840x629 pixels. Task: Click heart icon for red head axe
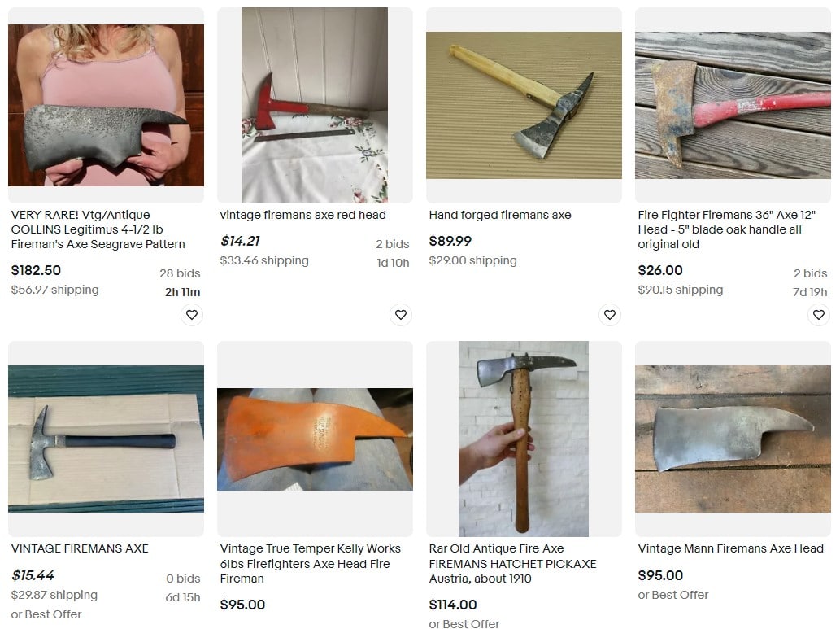pyautogui.click(x=401, y=315)
